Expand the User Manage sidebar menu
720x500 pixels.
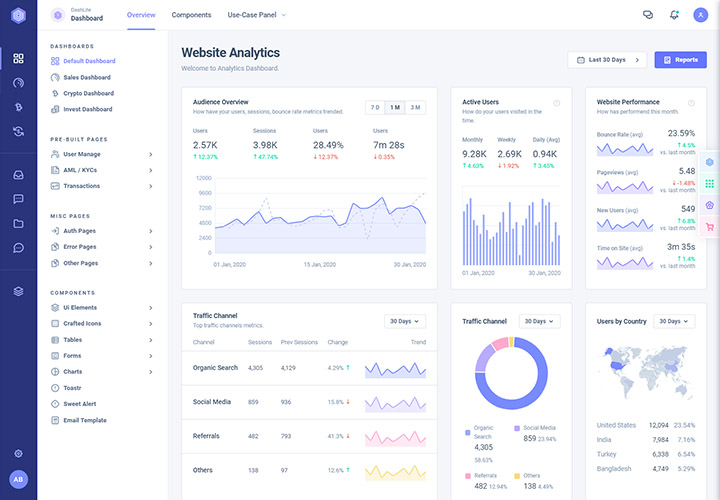tap(101, 154)
